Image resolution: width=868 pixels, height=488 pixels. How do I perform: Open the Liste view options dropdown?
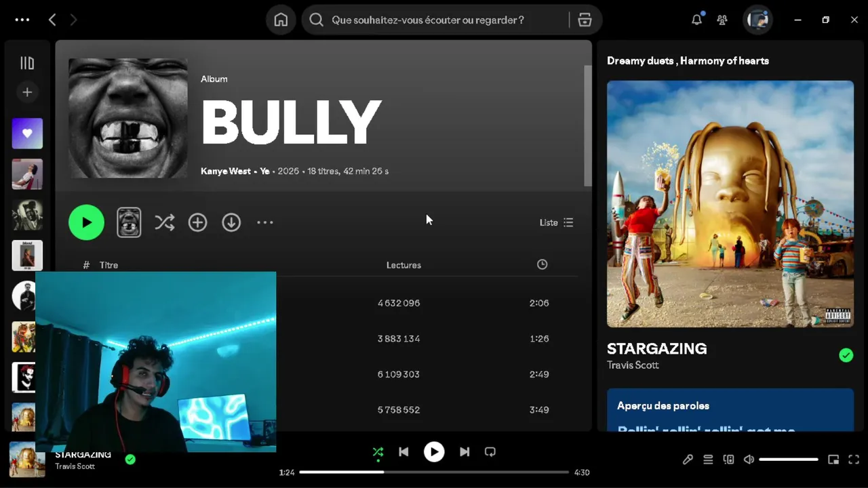tap(556, 222)
